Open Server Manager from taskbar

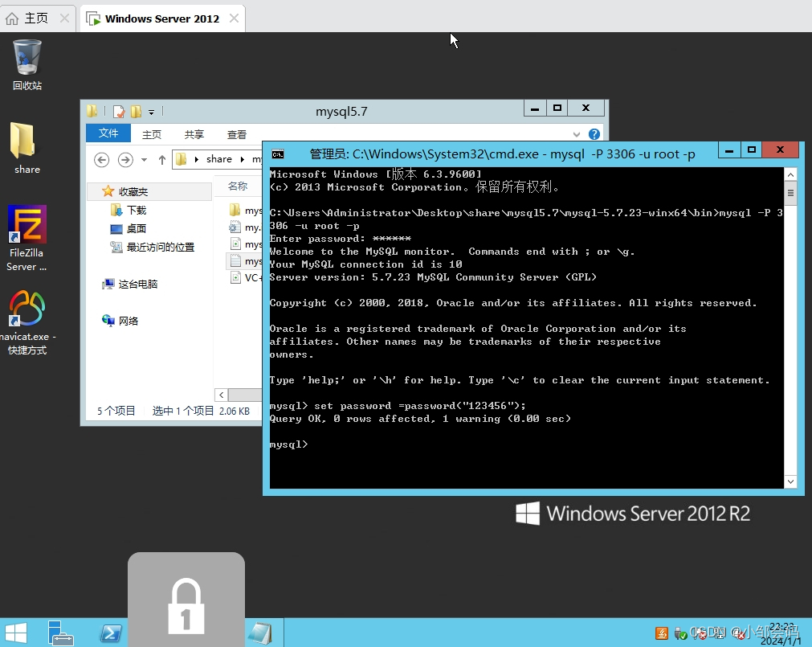coord(60,633)
